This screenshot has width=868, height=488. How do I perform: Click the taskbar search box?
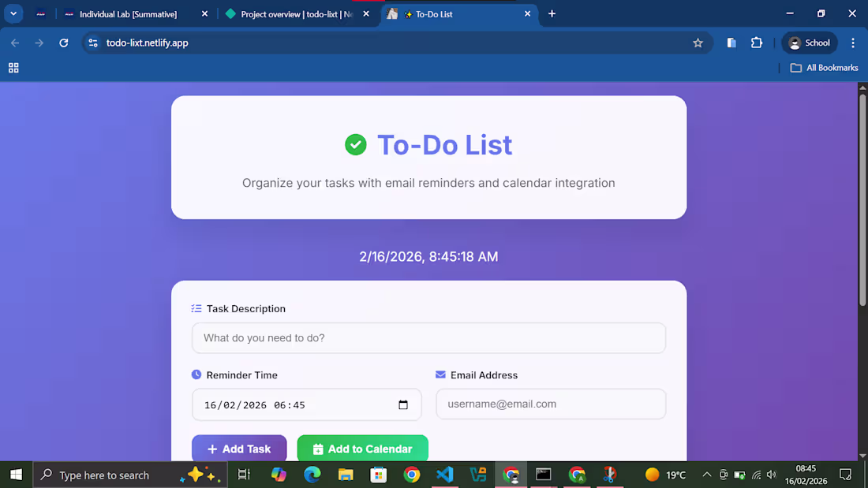point(130,475)
